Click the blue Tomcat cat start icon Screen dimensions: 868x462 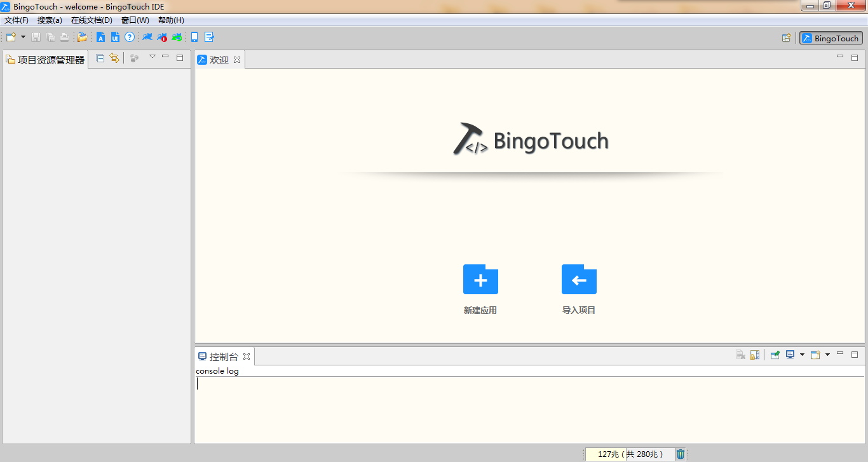[x=147, y=37]
